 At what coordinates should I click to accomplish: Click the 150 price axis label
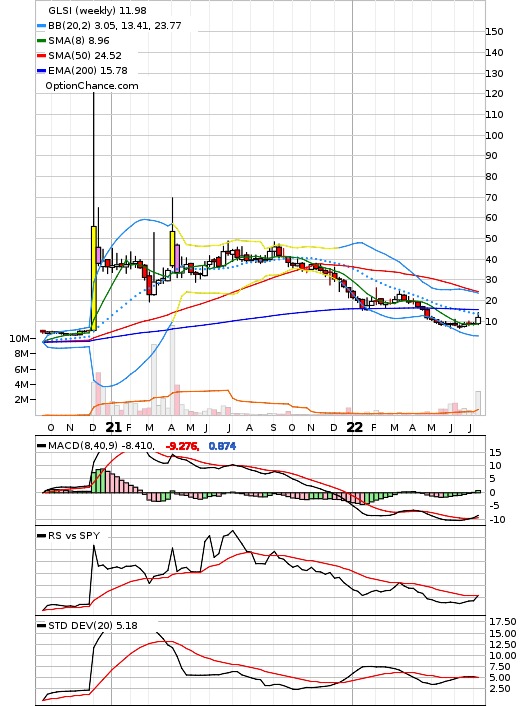click(x=494, y=32)
